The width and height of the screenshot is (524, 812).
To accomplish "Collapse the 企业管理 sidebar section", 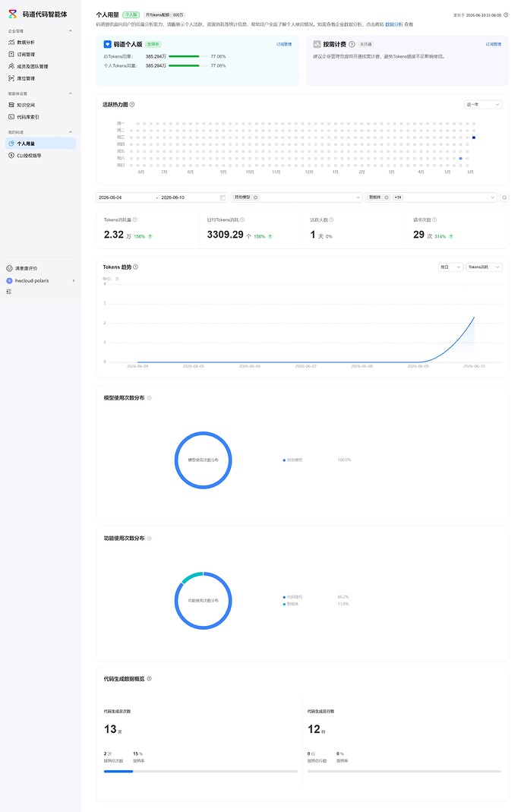I will (71, 31).
